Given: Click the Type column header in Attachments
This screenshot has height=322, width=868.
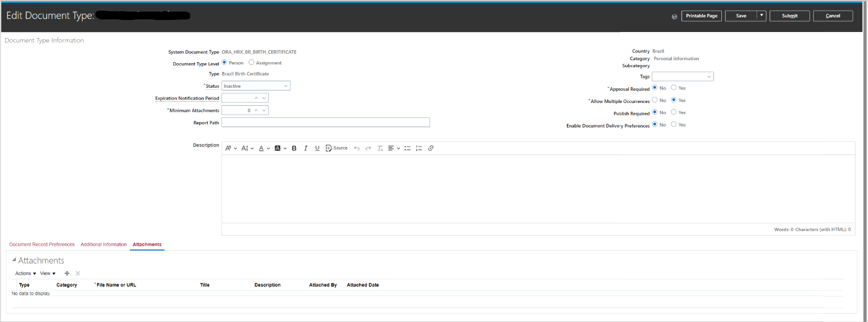Looking at the screenshot, I should (x=24, y=285).
